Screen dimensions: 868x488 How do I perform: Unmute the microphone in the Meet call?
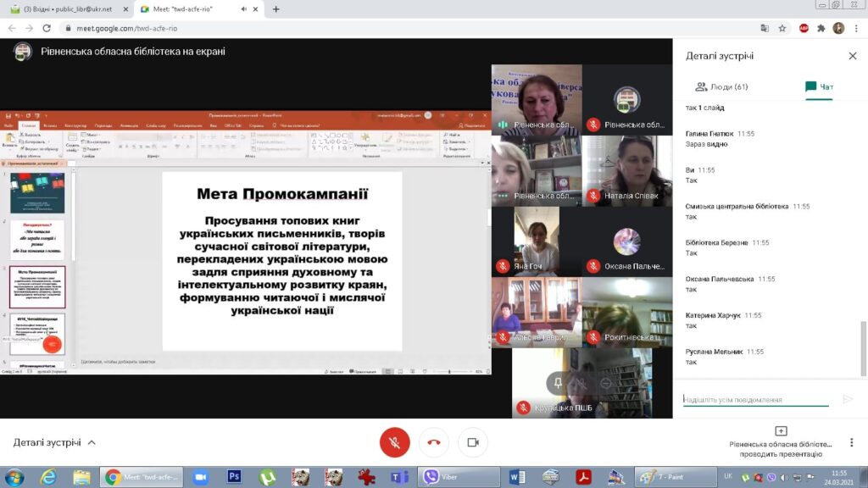(395, 442)
